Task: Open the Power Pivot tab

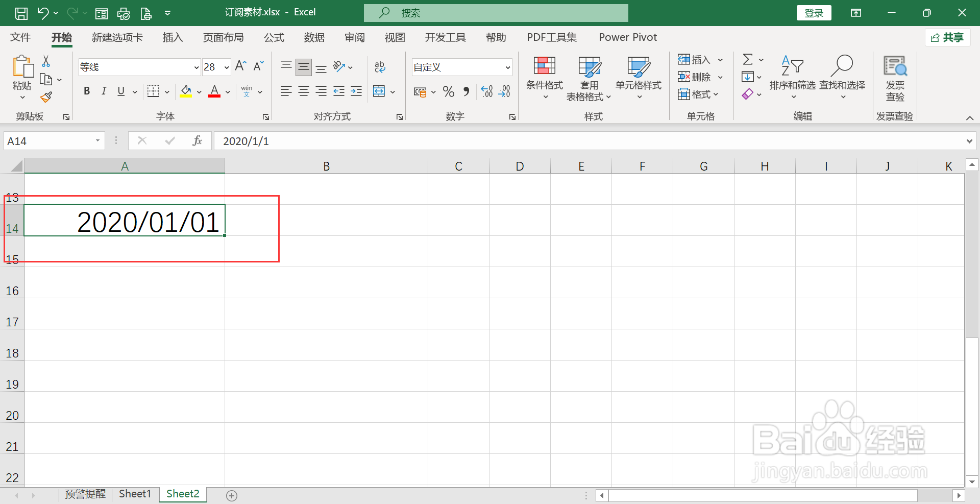Action: pos(628,37)
